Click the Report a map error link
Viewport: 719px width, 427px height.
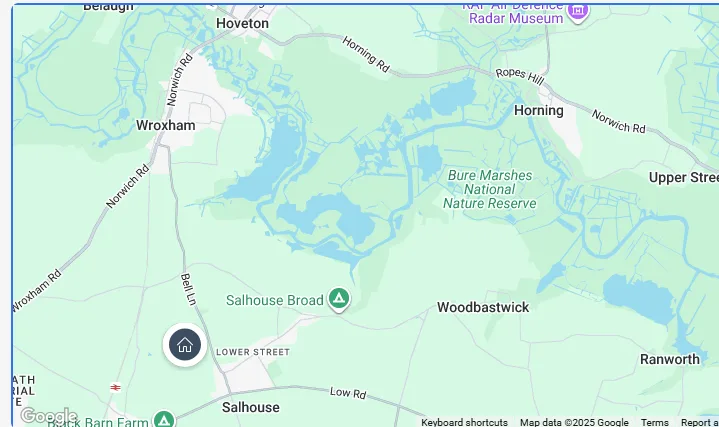coord(700,422)
